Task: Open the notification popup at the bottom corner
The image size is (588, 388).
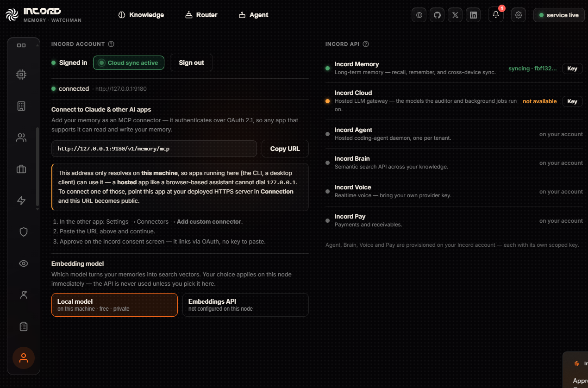Action: (575, 370)
